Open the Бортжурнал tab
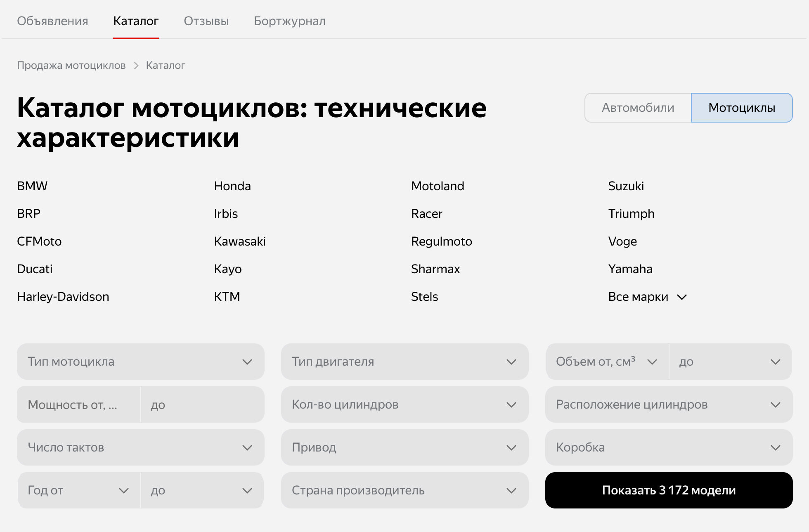 [x=290, y=21]
